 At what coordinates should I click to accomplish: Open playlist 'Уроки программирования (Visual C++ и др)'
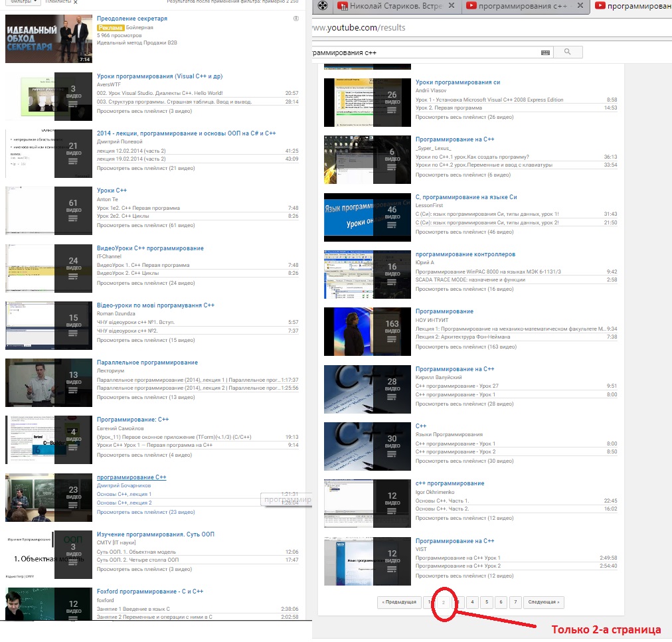point(159,76)
